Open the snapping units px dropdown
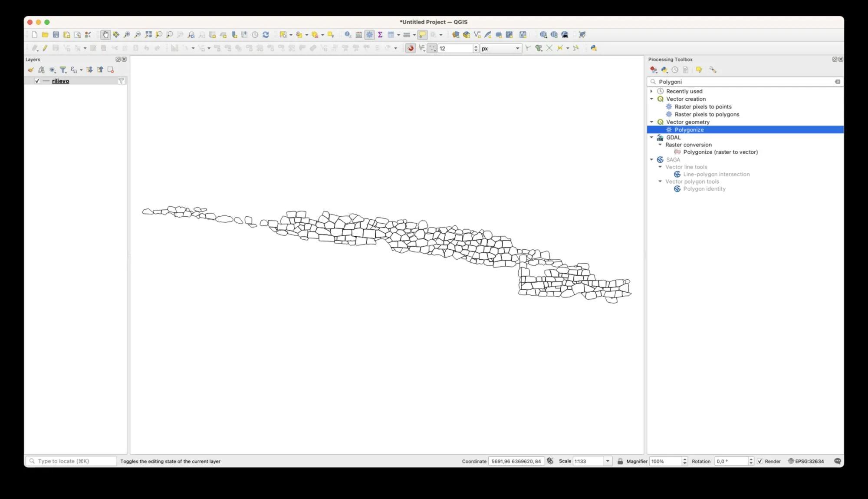 [501, 49]
